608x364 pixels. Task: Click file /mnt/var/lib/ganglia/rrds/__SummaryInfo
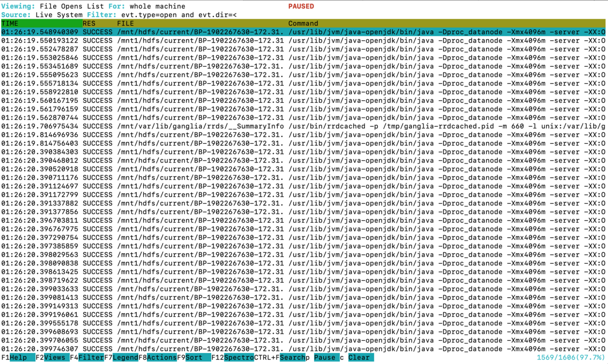pyautogui.click(x=201, y=126)
